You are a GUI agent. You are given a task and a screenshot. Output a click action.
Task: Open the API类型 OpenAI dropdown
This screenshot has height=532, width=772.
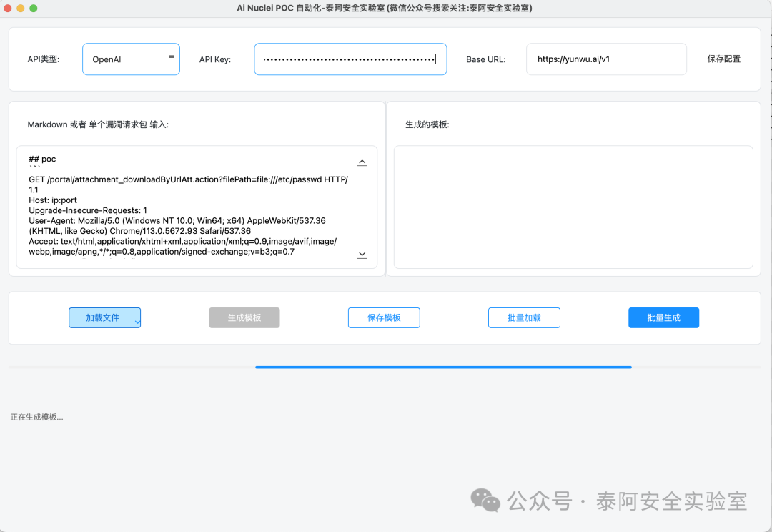[131, 59]
